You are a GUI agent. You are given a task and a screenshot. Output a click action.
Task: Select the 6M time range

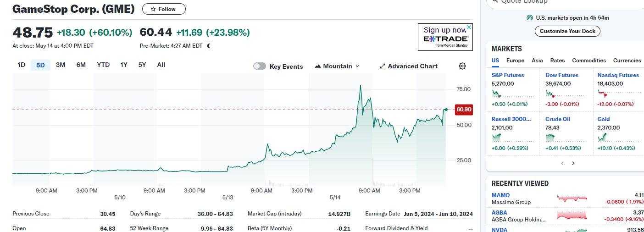point(81,65)
